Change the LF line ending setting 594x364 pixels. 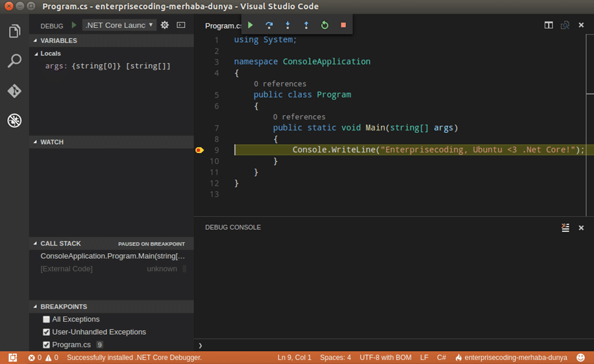coord(424,358)
